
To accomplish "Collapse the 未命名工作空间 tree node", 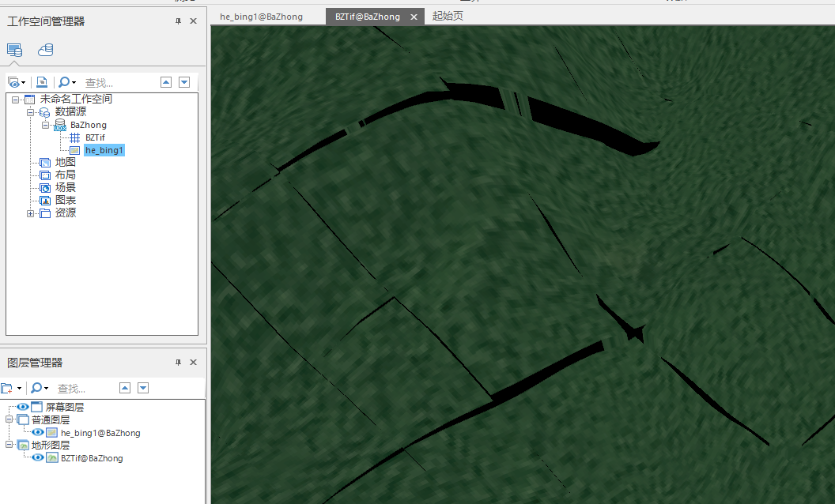I will tap(16, 100).
